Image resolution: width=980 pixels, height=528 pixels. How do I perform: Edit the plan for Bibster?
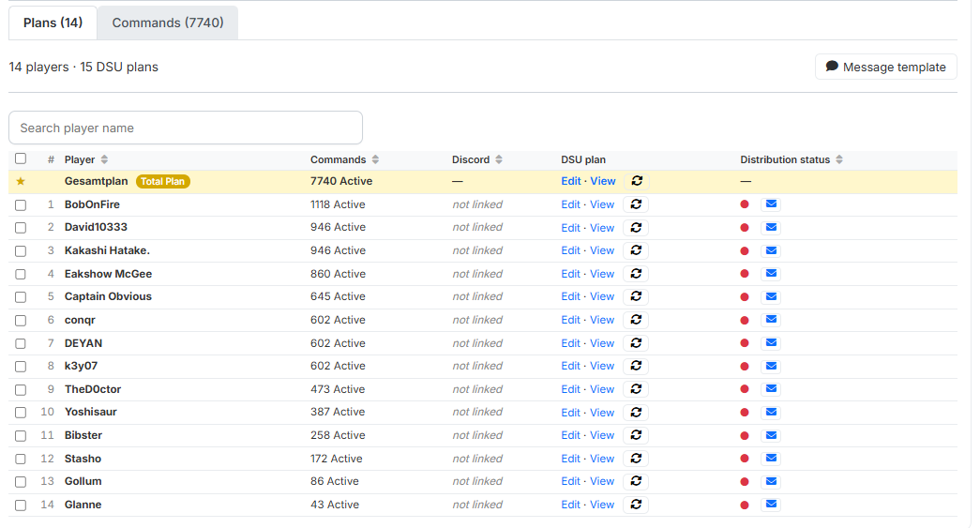coord(570,435)
